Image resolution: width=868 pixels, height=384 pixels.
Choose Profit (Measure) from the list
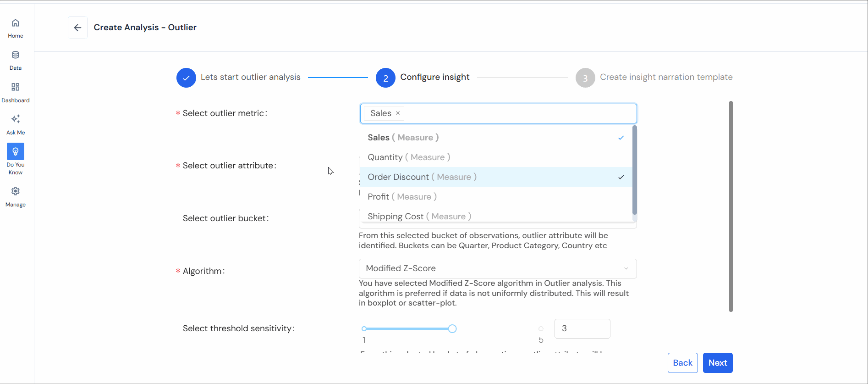click(x=495, y=197)
